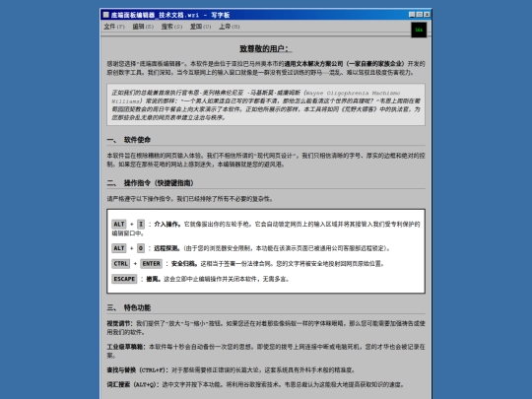Click the bold text 安全归档
532x399 pixels.
[x=184, y=263]
